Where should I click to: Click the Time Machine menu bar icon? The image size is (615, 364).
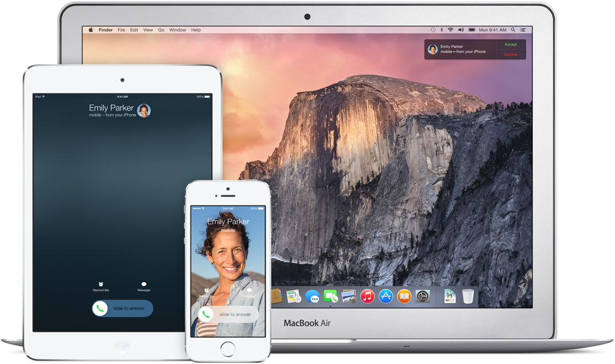pyautogui.click(x=433, y=30)
